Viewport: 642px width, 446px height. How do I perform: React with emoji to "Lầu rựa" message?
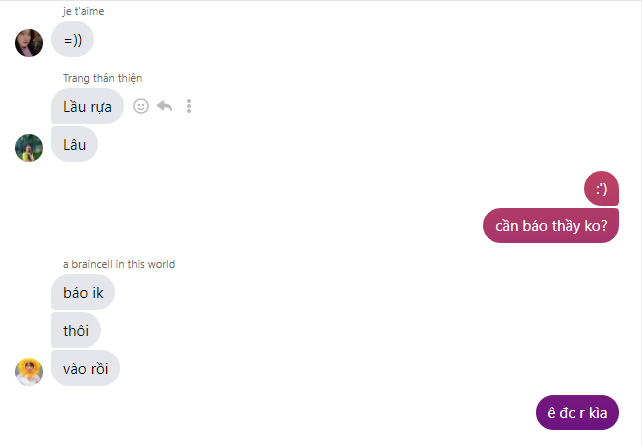coord(141,106)
